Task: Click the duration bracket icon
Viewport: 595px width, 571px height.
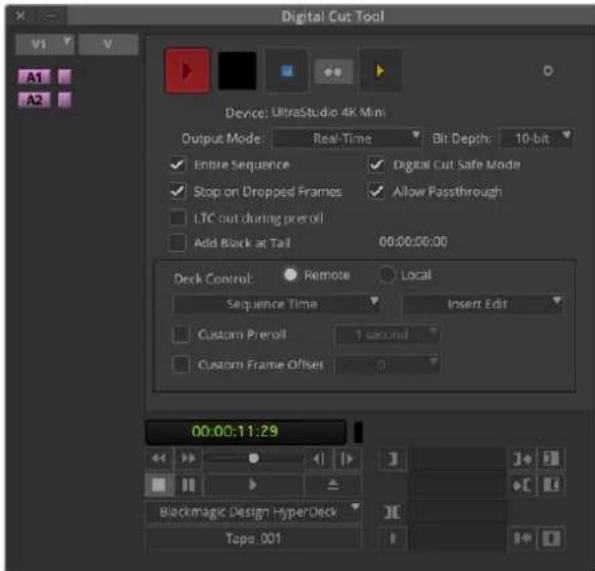Action: pos(392,512)
